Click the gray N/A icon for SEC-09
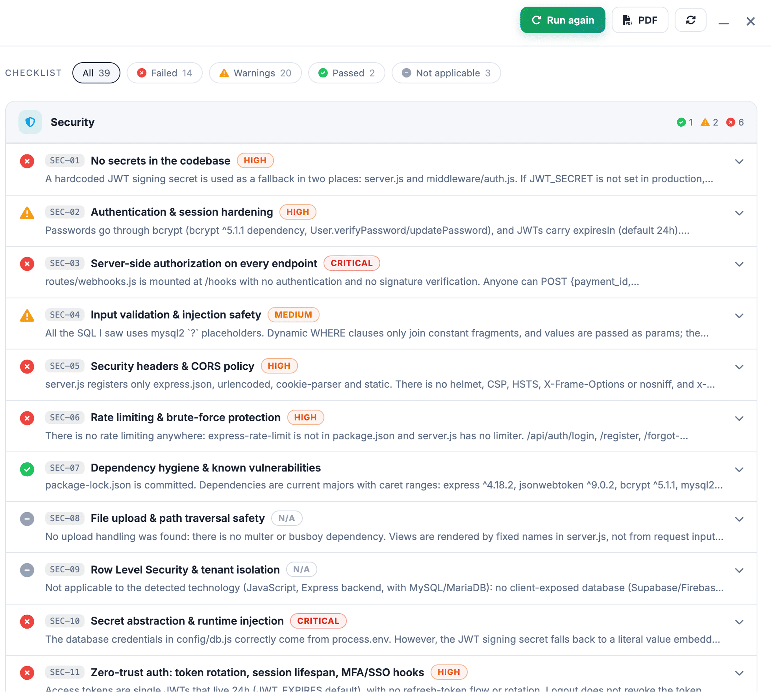Viewport: 771px width, 700px height. click(x=27, y=570)
